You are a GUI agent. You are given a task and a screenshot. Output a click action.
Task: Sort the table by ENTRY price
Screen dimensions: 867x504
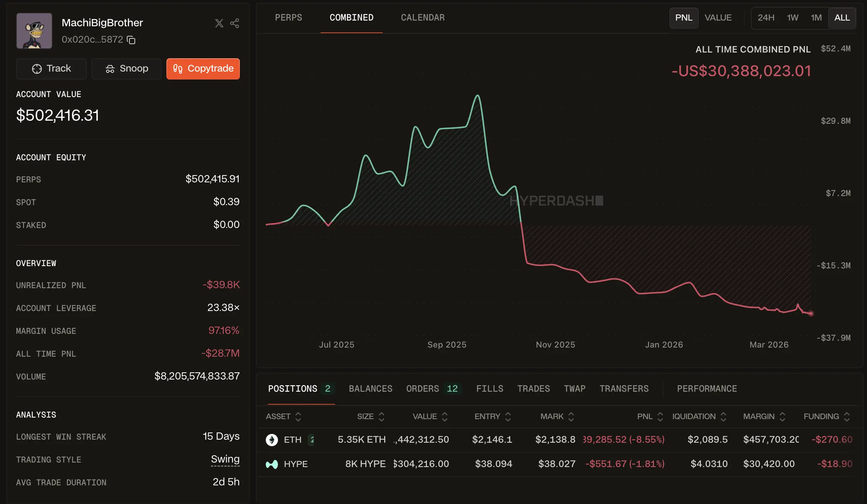[508, 416]
